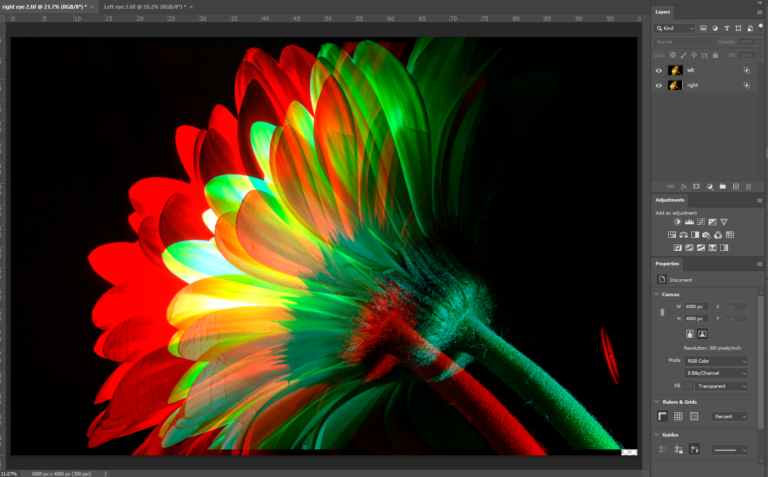Lock layer position icon
The image size is (768, 477).
coord(694,55)
